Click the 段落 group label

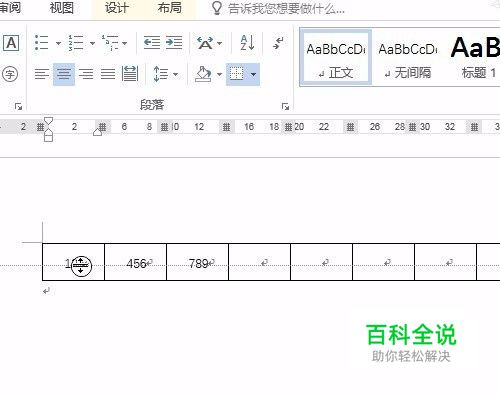pyautogui.click(x=152, y=105)
